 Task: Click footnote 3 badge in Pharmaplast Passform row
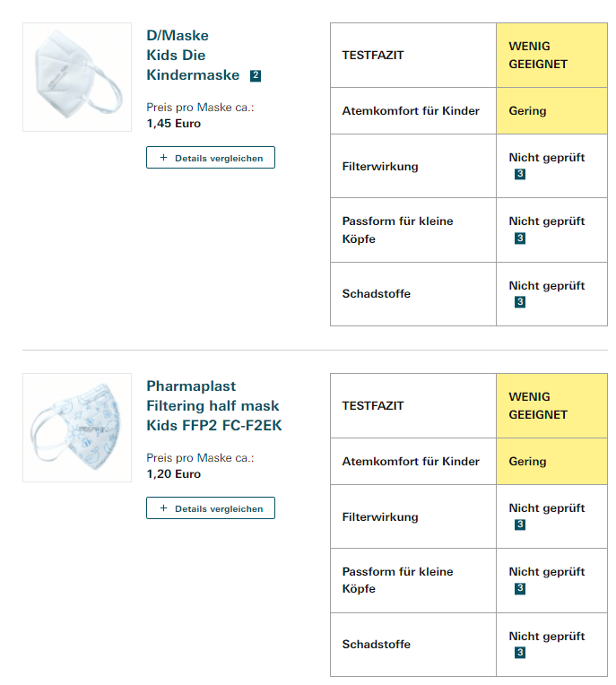520,589
